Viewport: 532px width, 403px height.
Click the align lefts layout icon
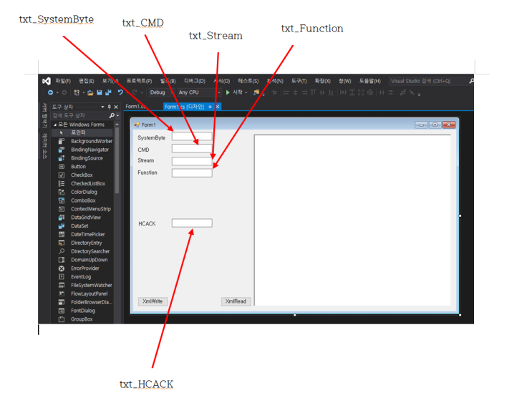click(x=286, y=92)
